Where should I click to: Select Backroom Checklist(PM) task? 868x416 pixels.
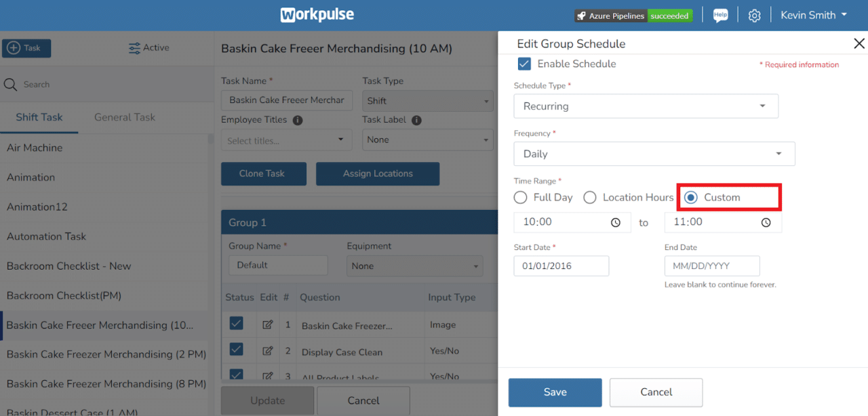point(104,295)
